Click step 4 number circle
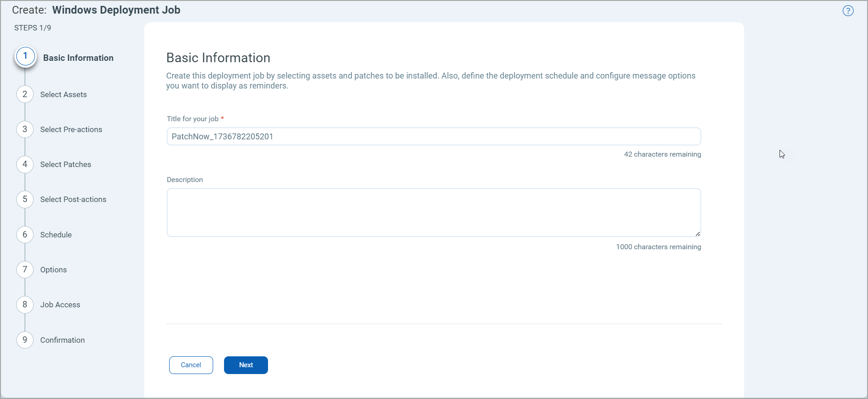The width and height of the screenshot is (868, 399). 25,164
